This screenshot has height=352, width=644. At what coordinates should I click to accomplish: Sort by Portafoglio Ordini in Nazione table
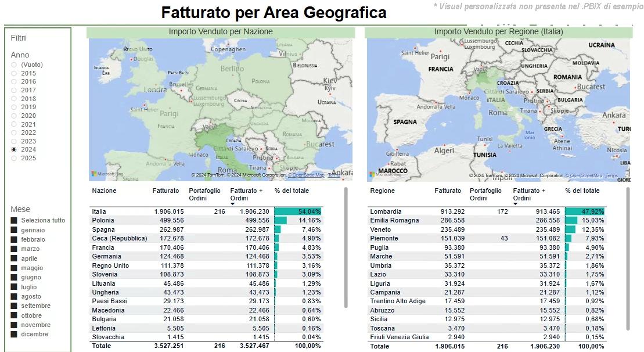[x=204, y=194]
